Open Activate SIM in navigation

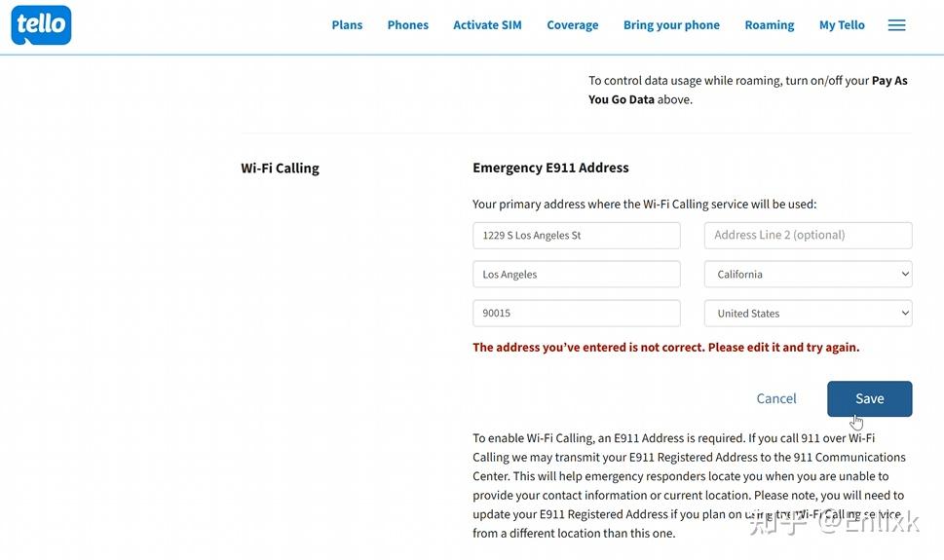pyautogui.click(x=487, y=25)
